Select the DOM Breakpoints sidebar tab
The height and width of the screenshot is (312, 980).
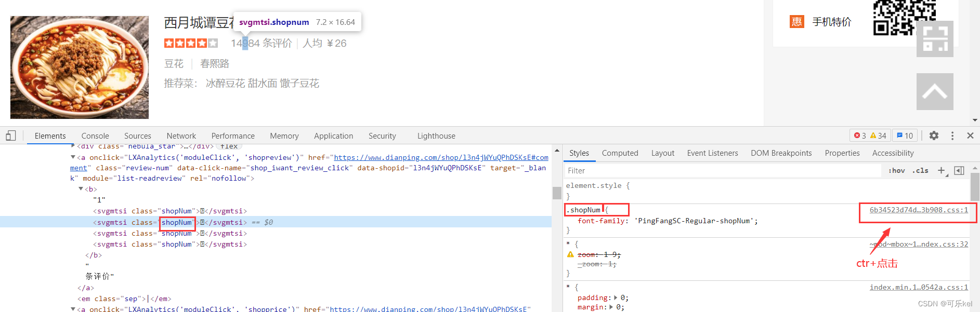tap(781, 153)
